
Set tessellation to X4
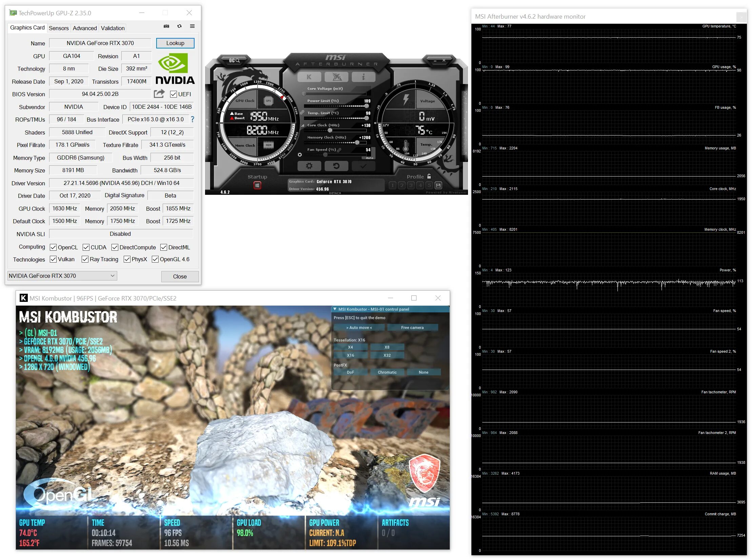point(350,348)
